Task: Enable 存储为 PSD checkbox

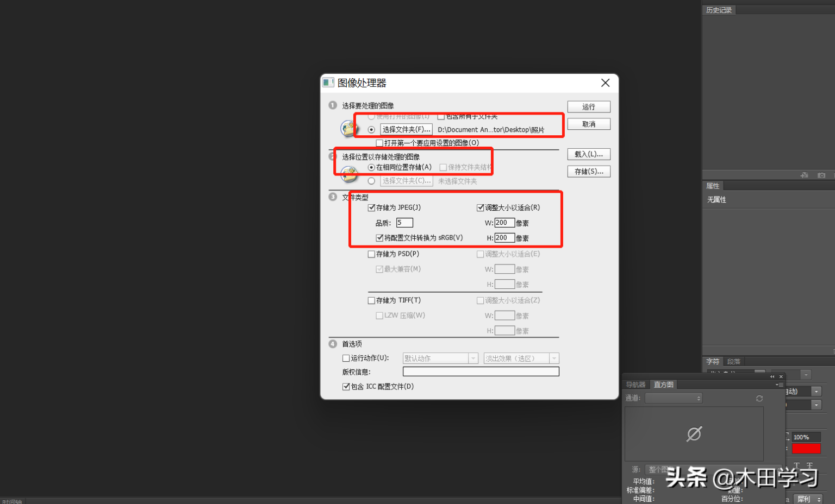Action: (371, 254)
